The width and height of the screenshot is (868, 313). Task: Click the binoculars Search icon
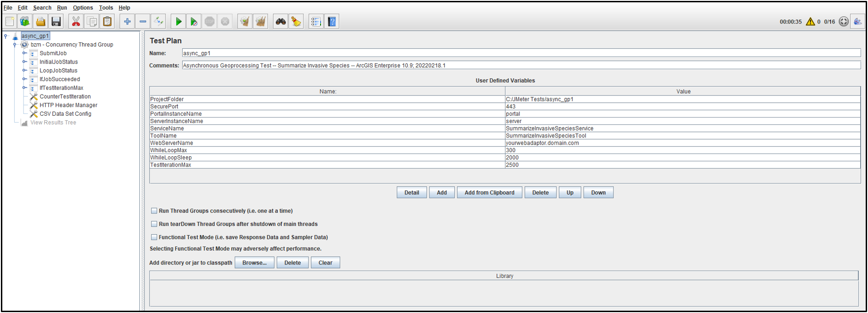click(x=280, y=22)
